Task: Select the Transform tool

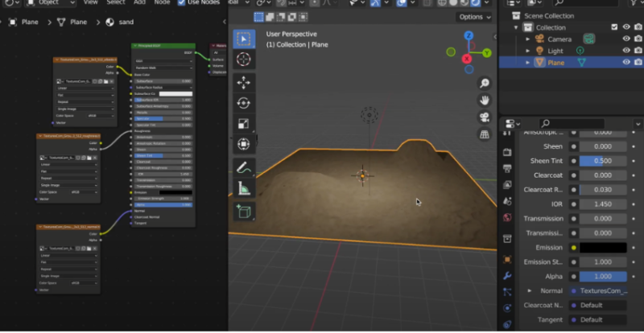Action: [244, 144]
